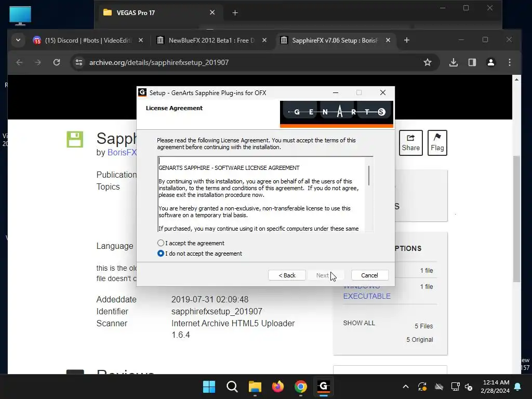Open site information icon in address bar

[79, 62]
